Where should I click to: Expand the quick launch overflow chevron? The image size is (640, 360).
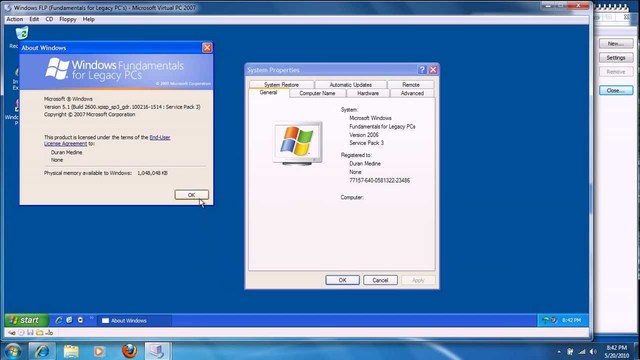point(91,318)
